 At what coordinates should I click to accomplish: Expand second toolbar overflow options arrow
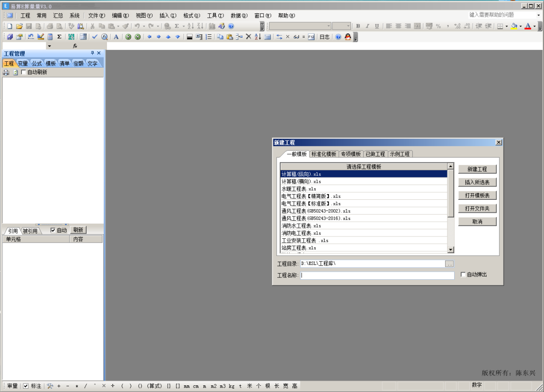tap(356, 37)
